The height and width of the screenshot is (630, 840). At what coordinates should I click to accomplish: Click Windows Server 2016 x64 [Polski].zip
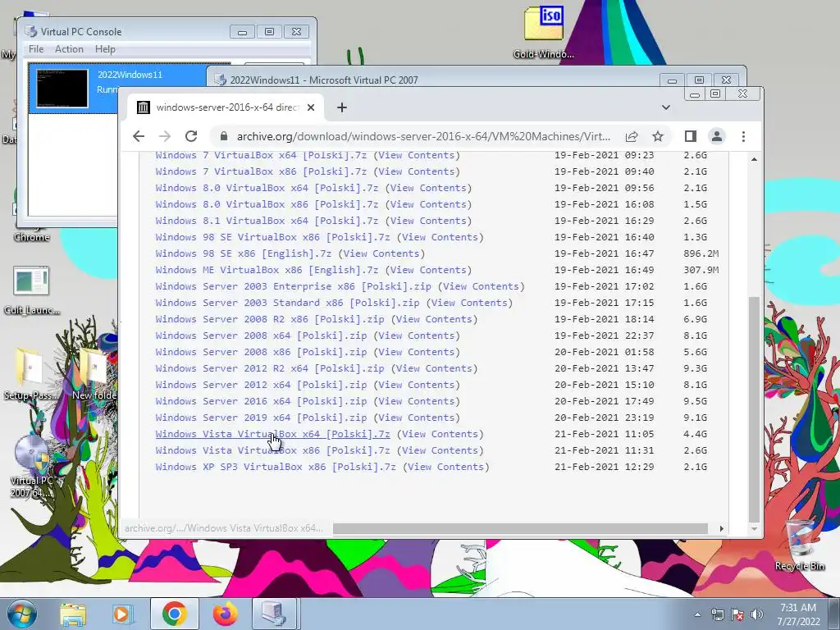(261, 401)
